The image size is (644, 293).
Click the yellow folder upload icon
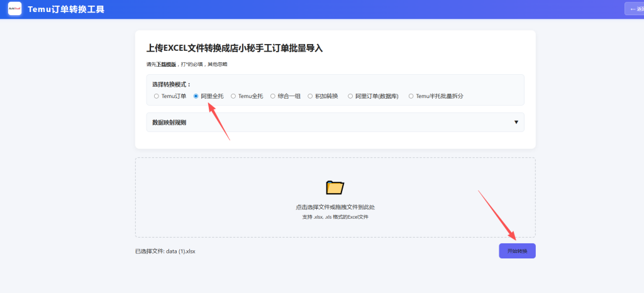point(335,187)
